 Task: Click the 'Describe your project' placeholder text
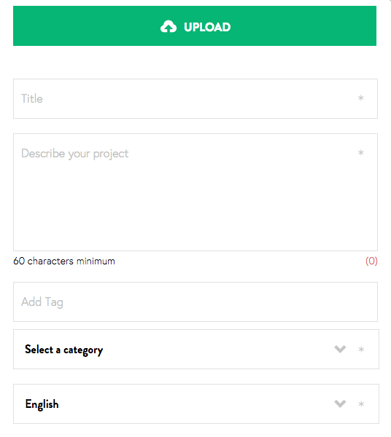pos(75,154)
